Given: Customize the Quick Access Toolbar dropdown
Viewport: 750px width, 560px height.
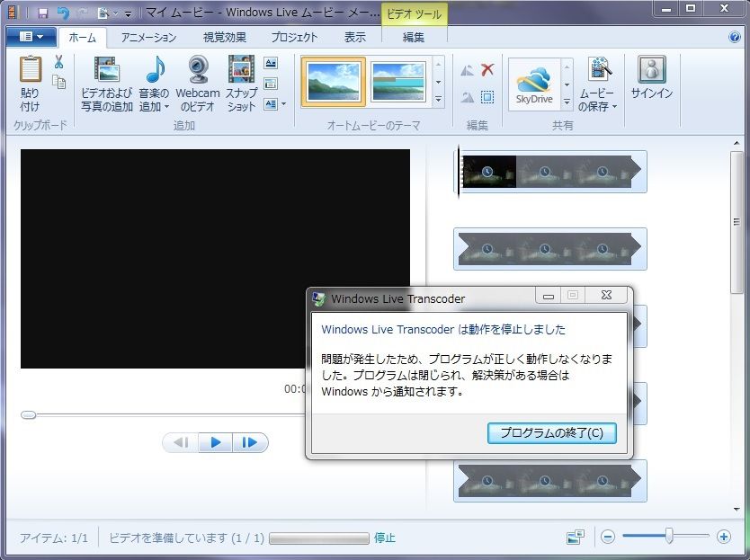Looking at the screenshot, I should [x=129, y=13].
